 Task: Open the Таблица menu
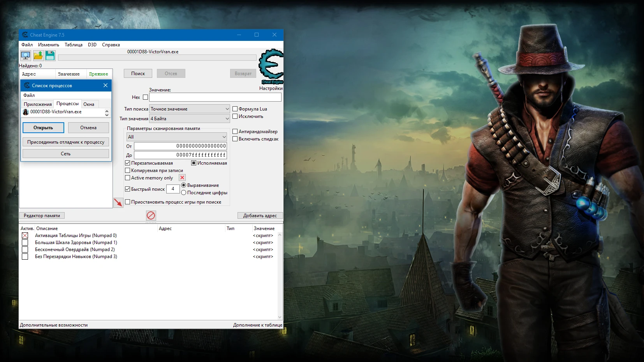click(74, 44)
